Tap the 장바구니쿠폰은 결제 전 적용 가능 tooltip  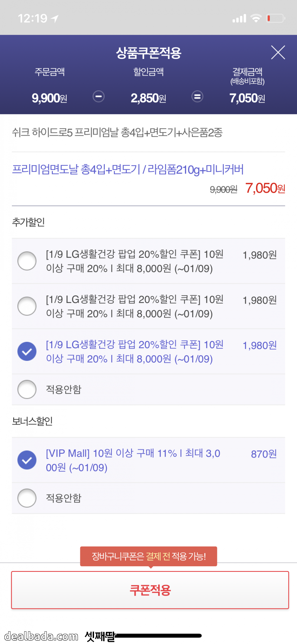coord(148,556)
